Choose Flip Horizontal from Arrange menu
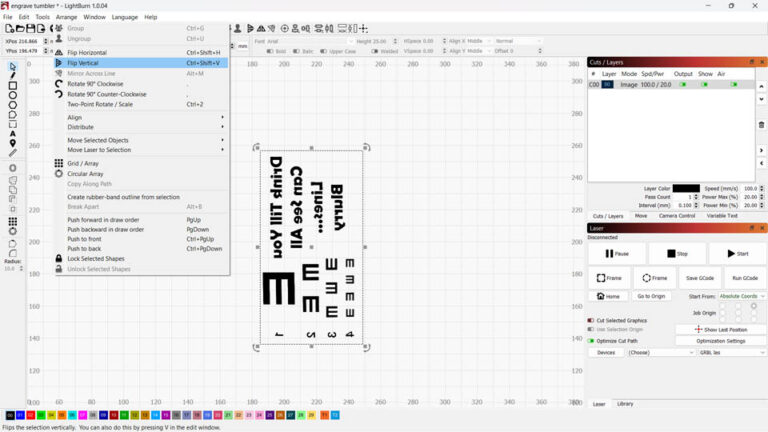The height and width of the screenshot is (432, 768). (x=87, y=52)
